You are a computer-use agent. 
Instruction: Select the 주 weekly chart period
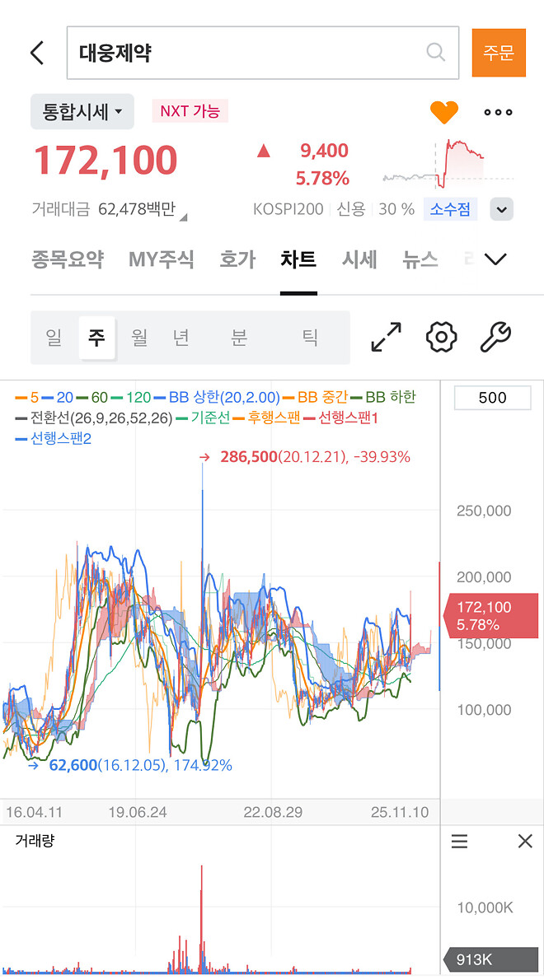coord(97,338)
